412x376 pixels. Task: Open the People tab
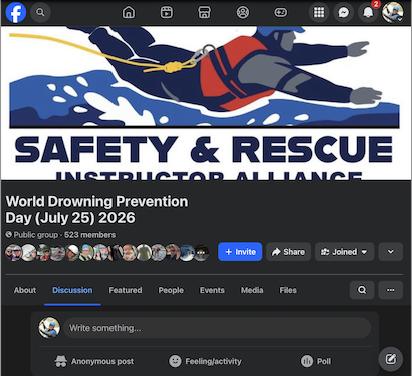171,290
